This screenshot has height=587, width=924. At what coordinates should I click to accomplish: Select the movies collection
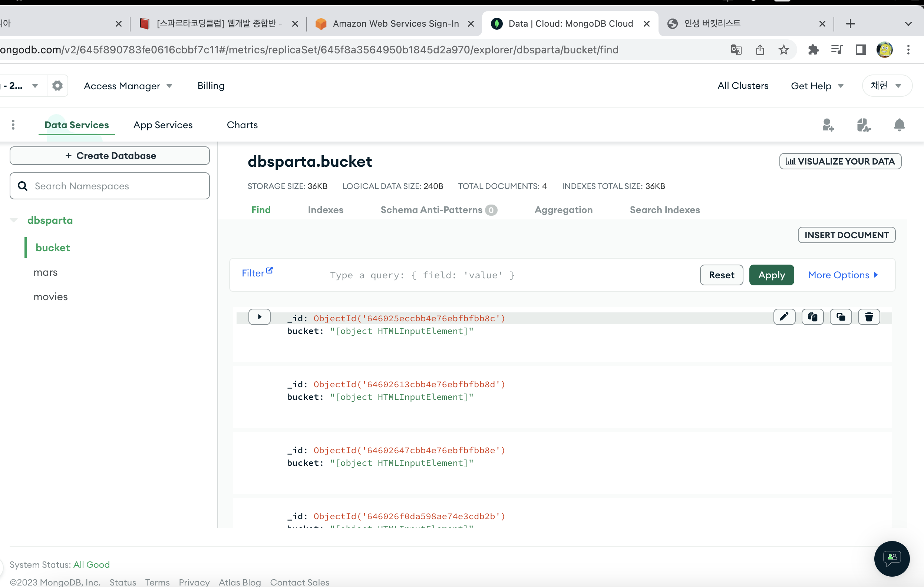tap(50, 297)
